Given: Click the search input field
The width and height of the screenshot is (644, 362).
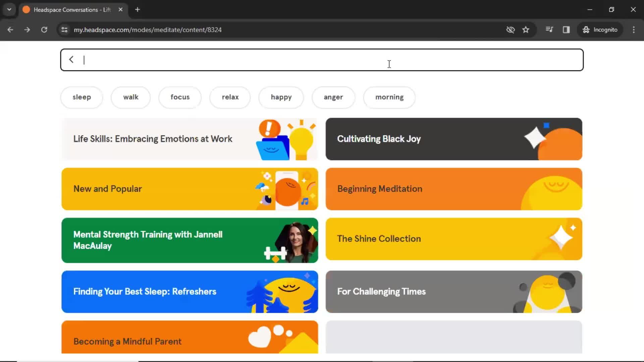Looking at the screenshot, I should coord(322,59).
